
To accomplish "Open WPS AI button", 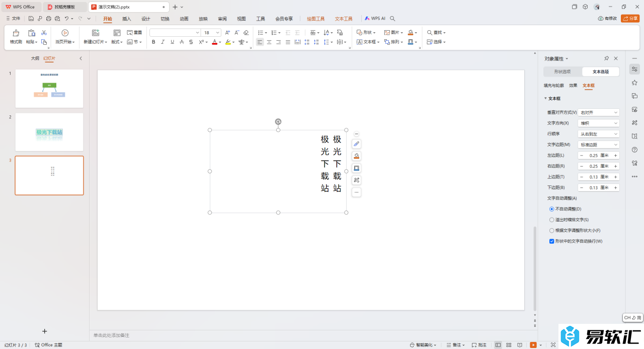I will [x=375, y=19].
